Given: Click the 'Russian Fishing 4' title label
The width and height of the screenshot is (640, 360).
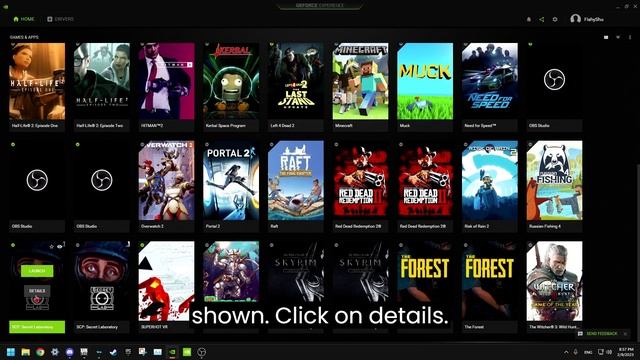Looking at the screenshot, I should 545,226.
